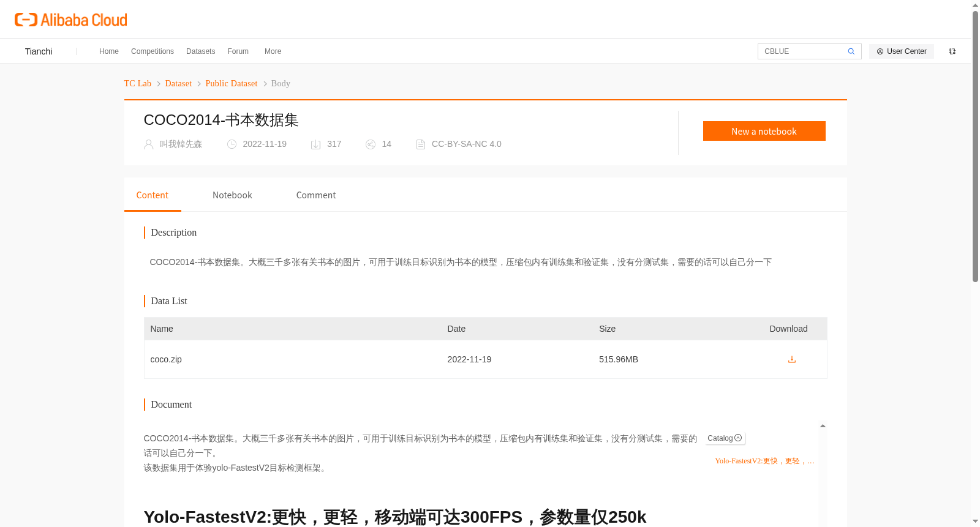This screenshot has height=527, width=980.
Task: Download coco.zip via the download icon
Action: click(x=791, y=359)
